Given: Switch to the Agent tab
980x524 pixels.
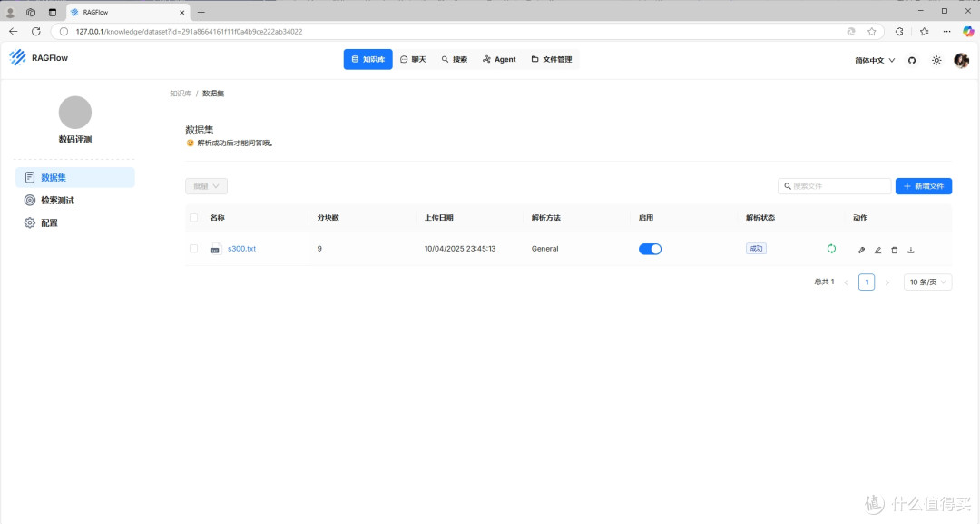Looking at the screenshot, I should pyautogui.click(x=499, y=59).
